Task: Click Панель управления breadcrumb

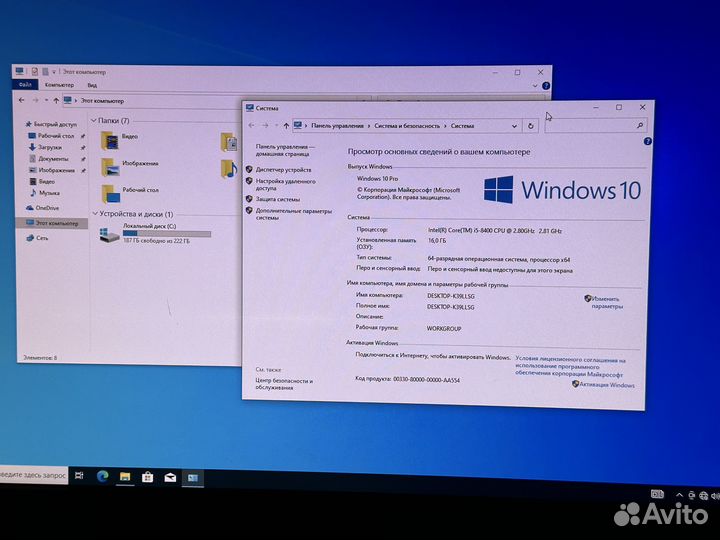Action: tap(337, 126)
